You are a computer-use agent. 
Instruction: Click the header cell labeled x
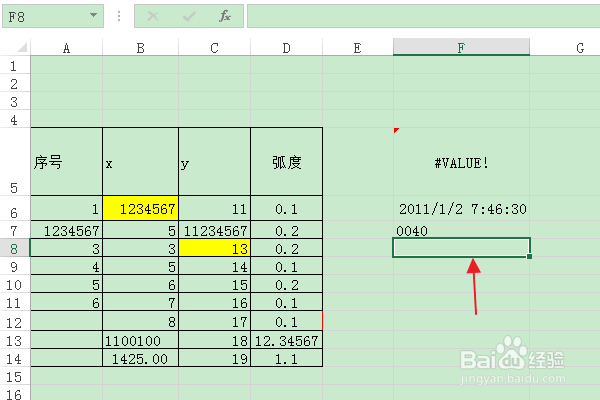tap(140, 162)
